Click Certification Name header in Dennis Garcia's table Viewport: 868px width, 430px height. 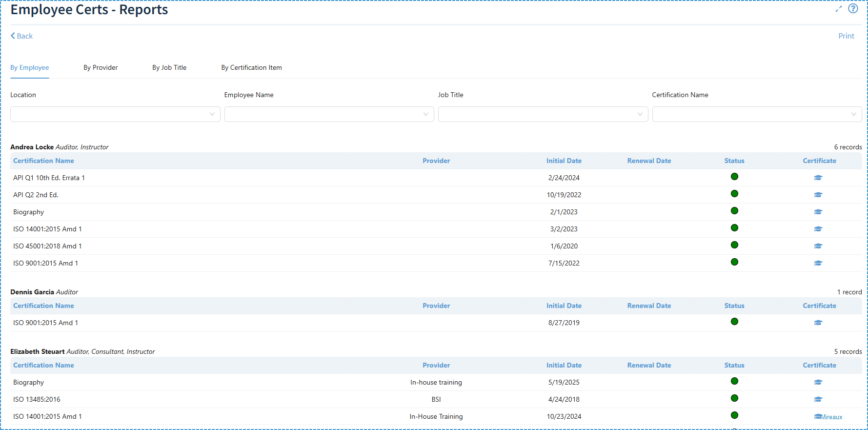point(43,306)
